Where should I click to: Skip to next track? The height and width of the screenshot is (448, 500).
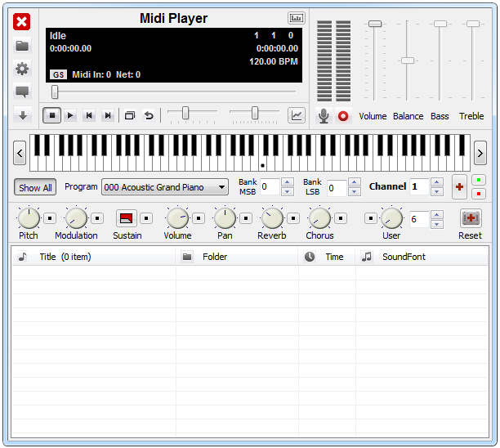tap(108, 115)
